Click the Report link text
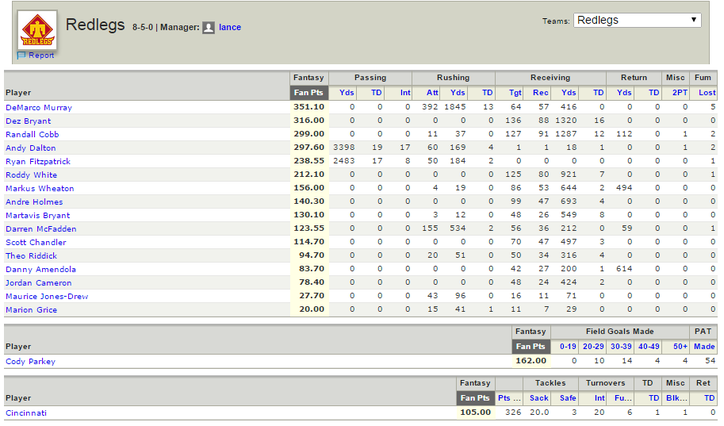Viewport: 724px width, 426px height. tap(41, 55)
